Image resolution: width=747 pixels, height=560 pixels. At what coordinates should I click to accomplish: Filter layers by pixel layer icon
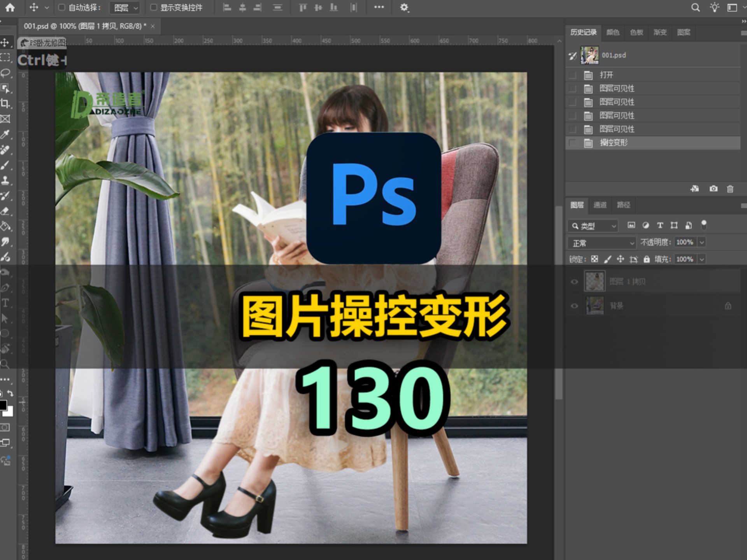[x=631, y=225]
